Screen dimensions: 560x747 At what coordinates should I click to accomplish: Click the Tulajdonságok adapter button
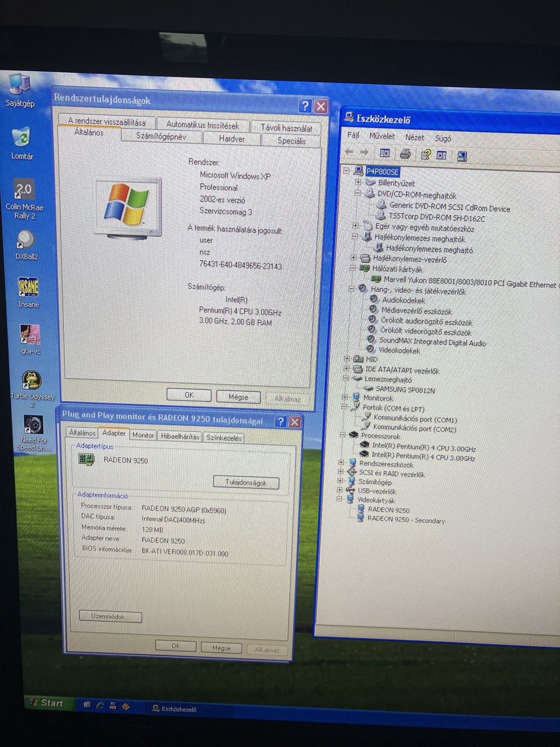click(246, 483)
